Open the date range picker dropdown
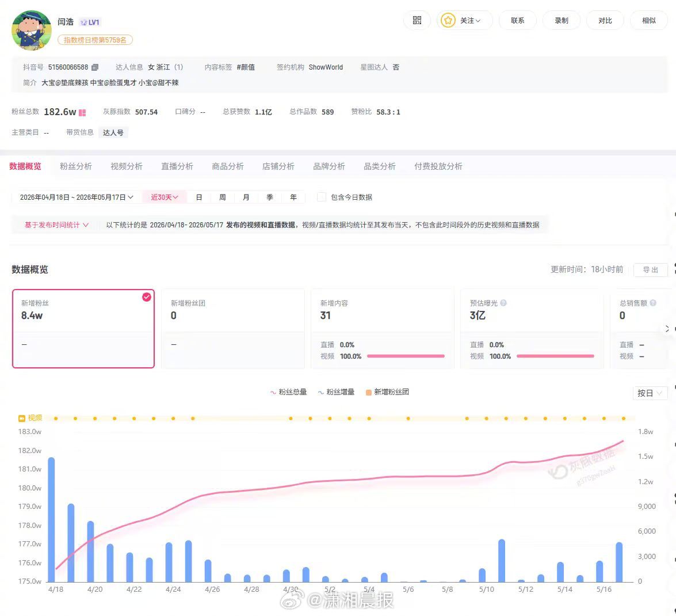The height and width of the screenshot is (616, 676). click(x=77, y=197)
